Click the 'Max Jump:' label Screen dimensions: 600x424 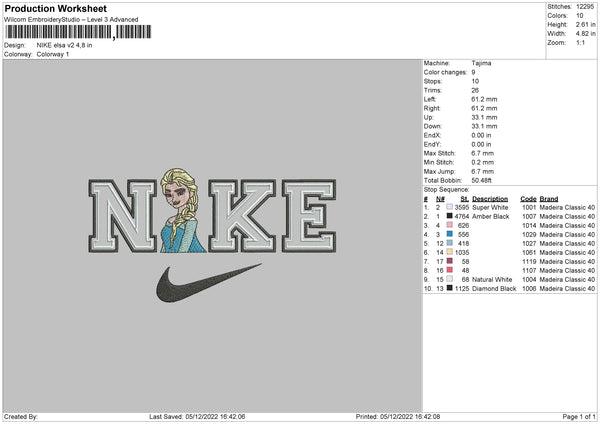(x=439, y=171)
